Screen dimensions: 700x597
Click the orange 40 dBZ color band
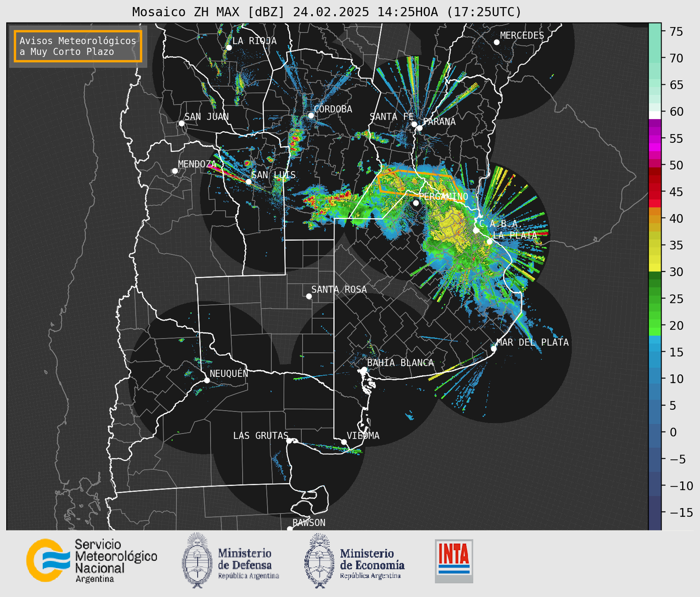655,218
